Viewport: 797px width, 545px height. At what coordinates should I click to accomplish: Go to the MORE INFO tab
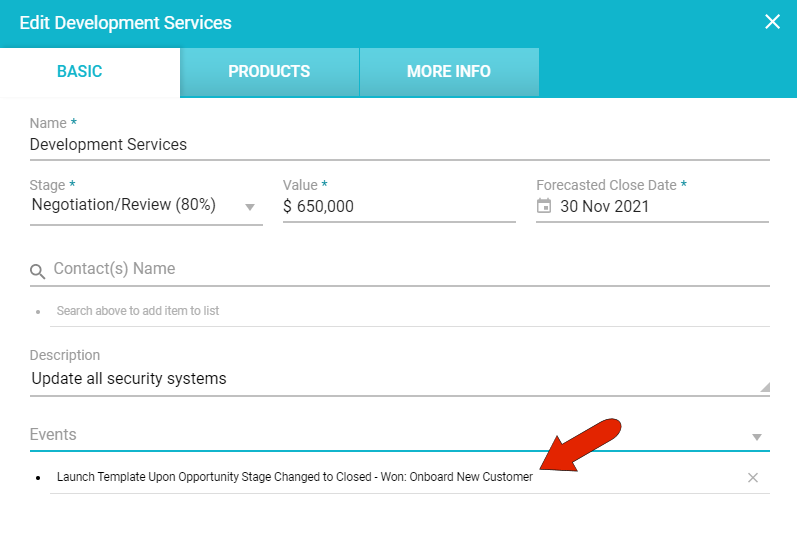click(x=449, y=72)
